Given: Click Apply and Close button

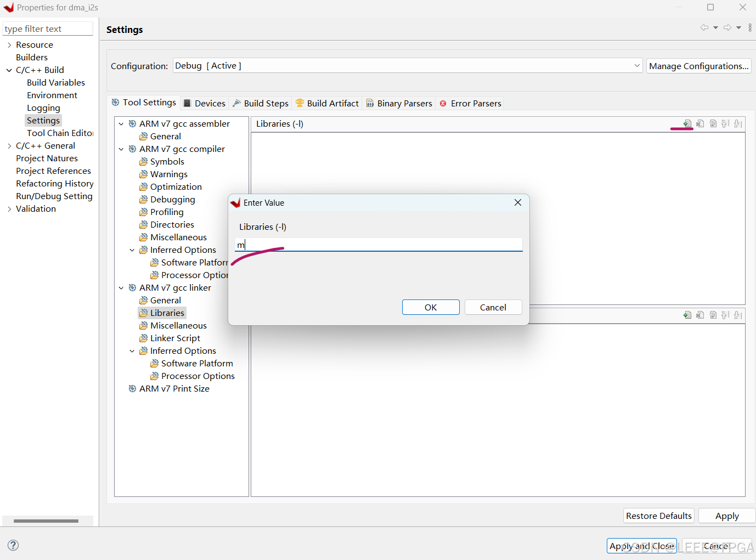Looking at the screenshot, I should coord(642,546).
